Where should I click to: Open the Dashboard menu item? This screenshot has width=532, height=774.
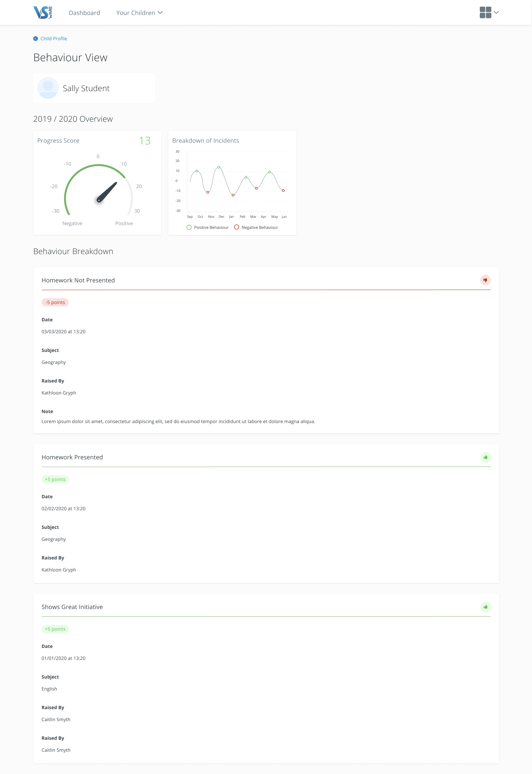click(x=84, y=13)
